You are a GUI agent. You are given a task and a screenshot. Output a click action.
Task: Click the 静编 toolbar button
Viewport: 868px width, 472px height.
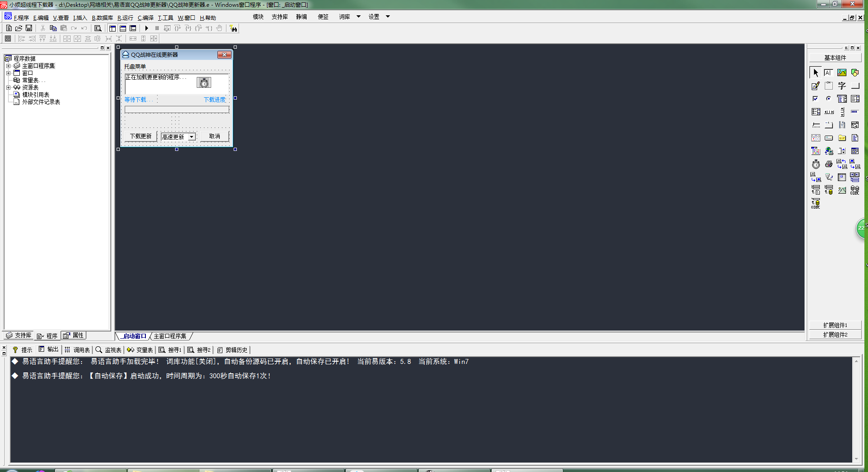[302, 17]
